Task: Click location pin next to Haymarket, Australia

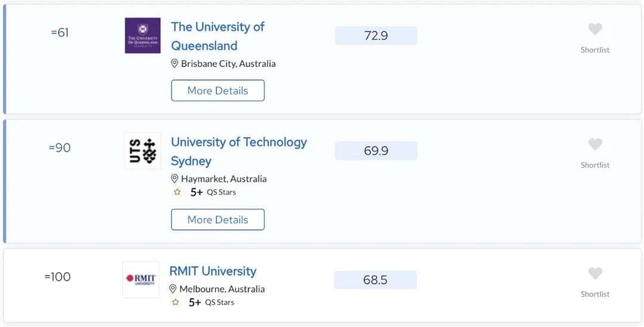Action: tap(175, 178)
